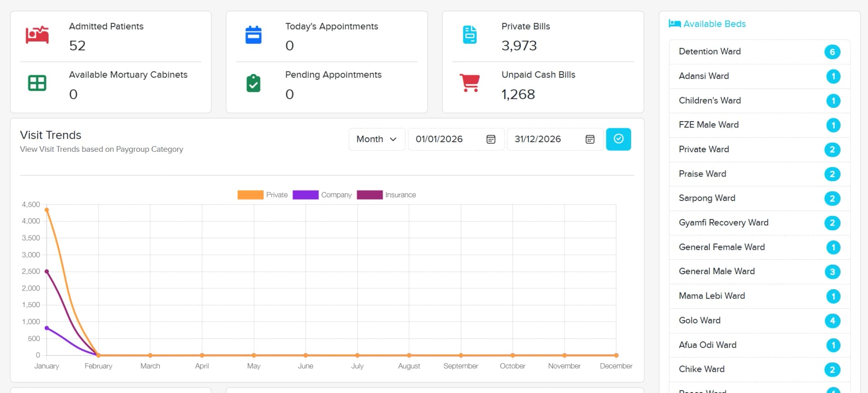The width and height of the screenshot is (868, 393).
Task: Select the Afua Odi Ward label
Action: [708, 345]
